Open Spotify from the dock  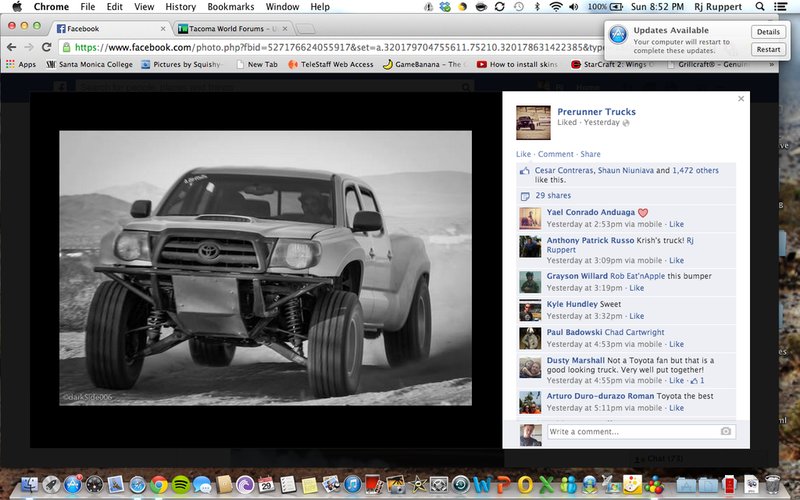tap(181, 484)
